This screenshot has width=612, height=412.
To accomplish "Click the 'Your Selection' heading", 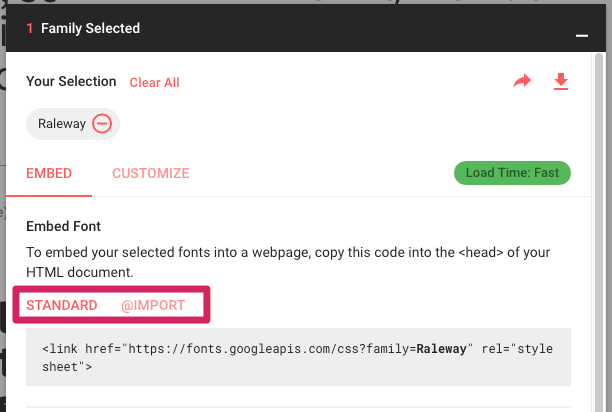I will tap(71, 81).
